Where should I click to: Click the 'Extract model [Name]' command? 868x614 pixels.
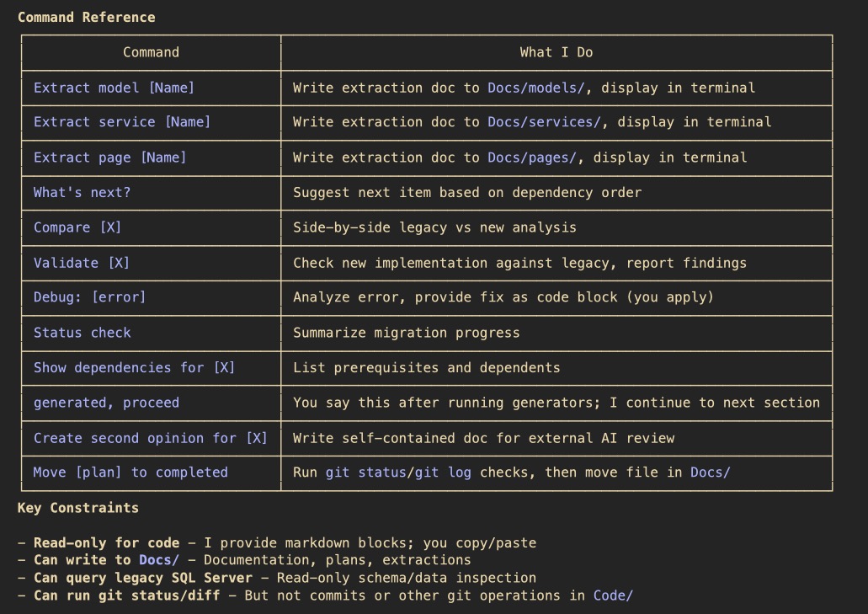tap(114, 88)
